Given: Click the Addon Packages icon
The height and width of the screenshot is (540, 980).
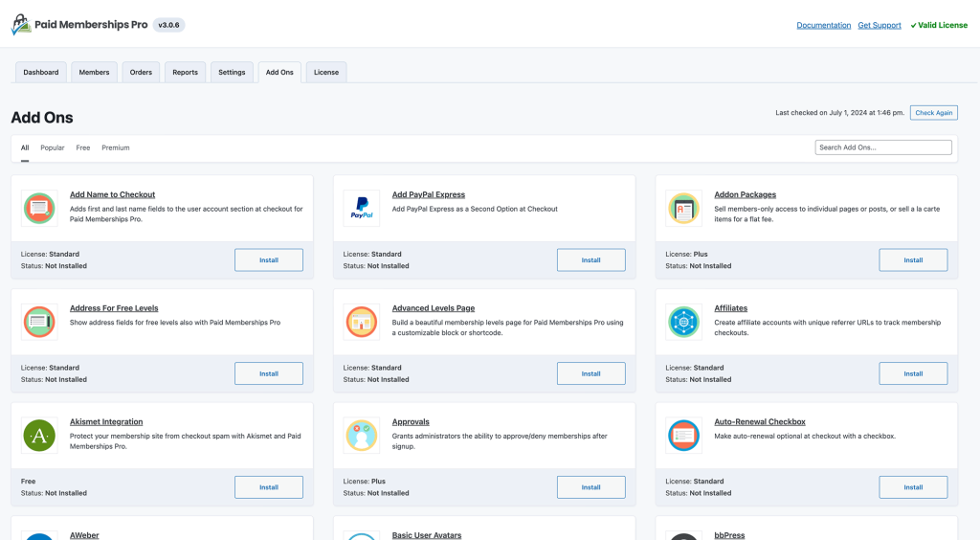Looking at the screenshot, I should 683,208.
